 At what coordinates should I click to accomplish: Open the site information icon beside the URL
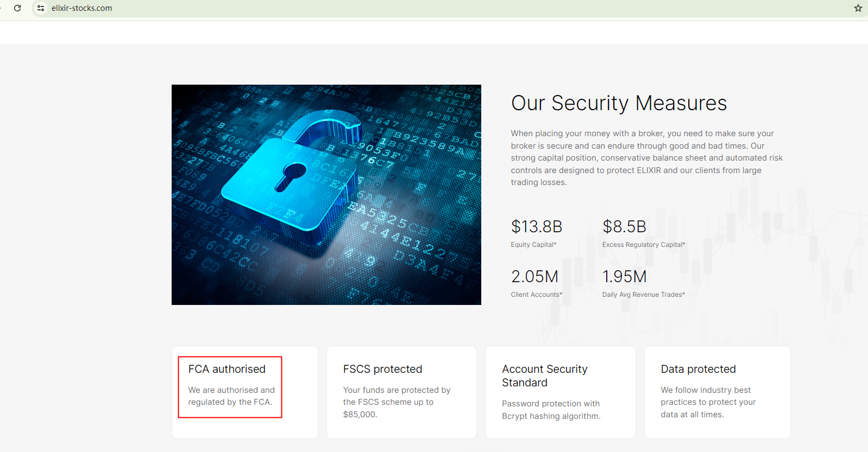[41, 8]
